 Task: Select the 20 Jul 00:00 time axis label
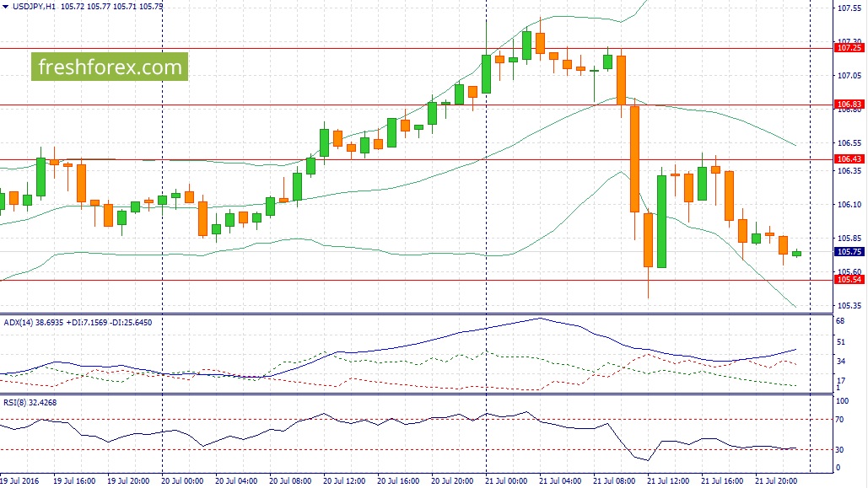click(x=183, y=480)
